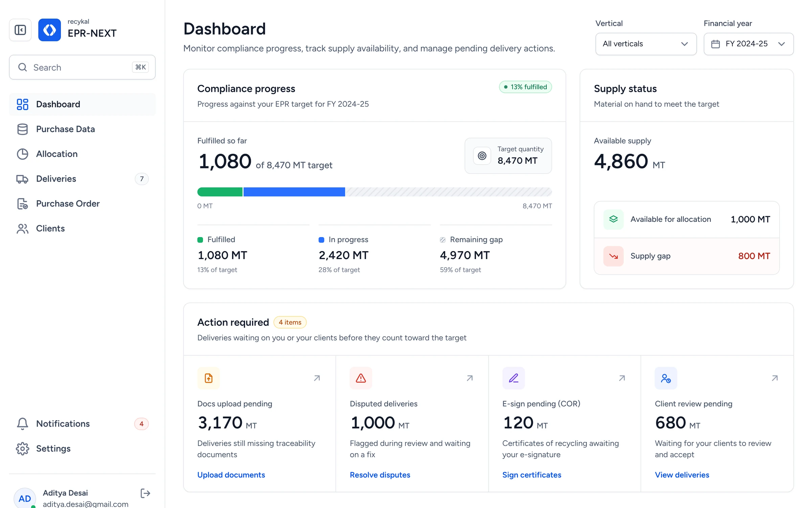
Task: Click the 13% fulfilled status badge
Action: point(525,87)
